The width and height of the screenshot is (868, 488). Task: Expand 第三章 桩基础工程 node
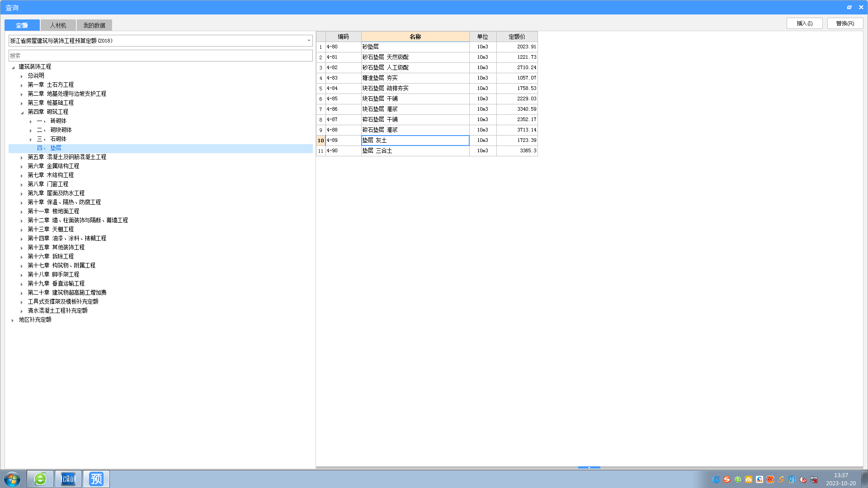pyautogui.click(x=21, y=103)
